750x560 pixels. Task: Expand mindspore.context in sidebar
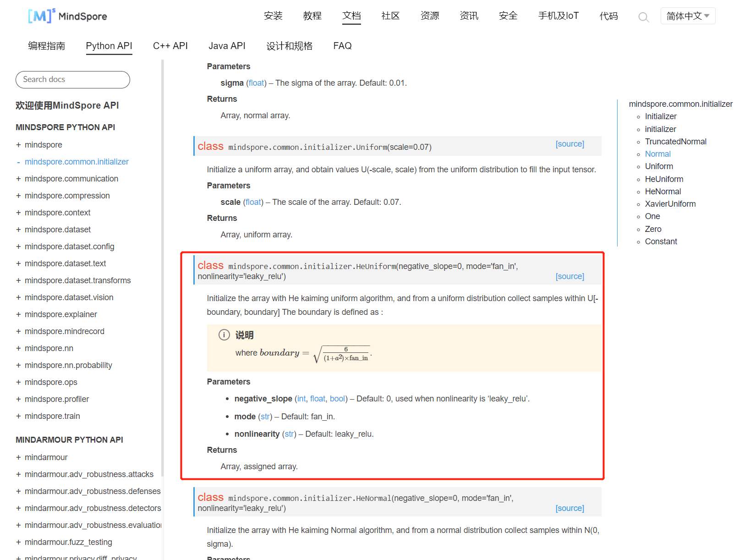click(x=18, y=213)
